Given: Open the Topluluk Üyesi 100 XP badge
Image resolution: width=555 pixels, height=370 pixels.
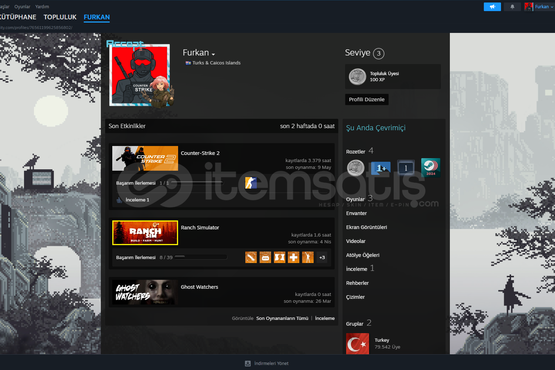Looking at the screenshot, I should pyautogui.click(x=393, y=76).
